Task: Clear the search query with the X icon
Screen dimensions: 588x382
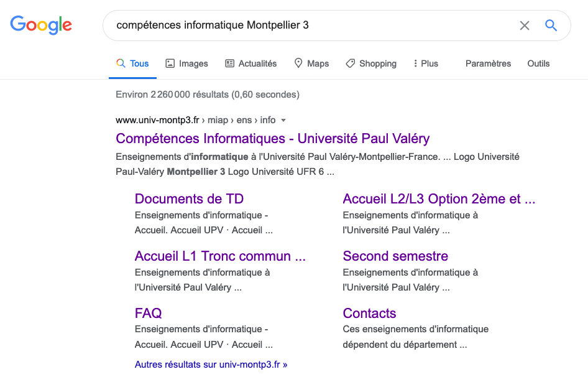Action: point(524,26)
